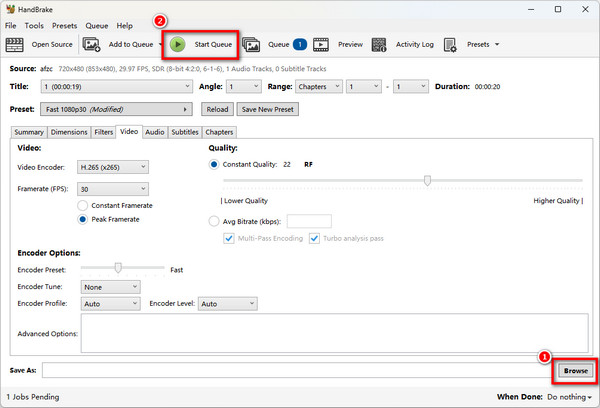Select the Avg Bitrate radio button
The height and width of the screenshot is (408, 600).
tap(214, 221)
